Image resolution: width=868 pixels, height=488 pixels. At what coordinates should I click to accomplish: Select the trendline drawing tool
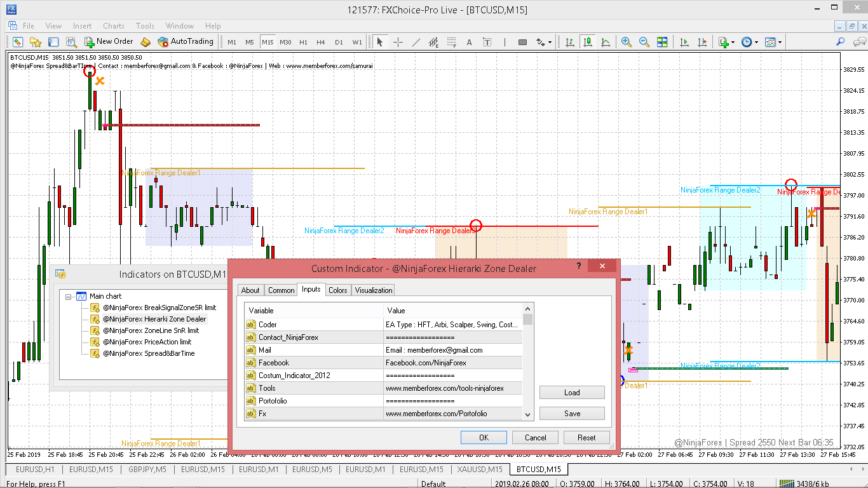pos(416,42)
